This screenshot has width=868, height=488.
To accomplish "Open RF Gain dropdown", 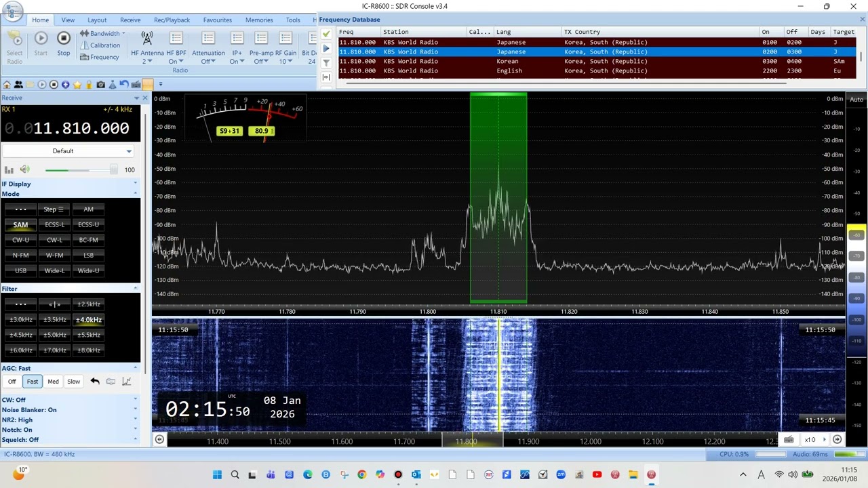I will pos(285,47).
